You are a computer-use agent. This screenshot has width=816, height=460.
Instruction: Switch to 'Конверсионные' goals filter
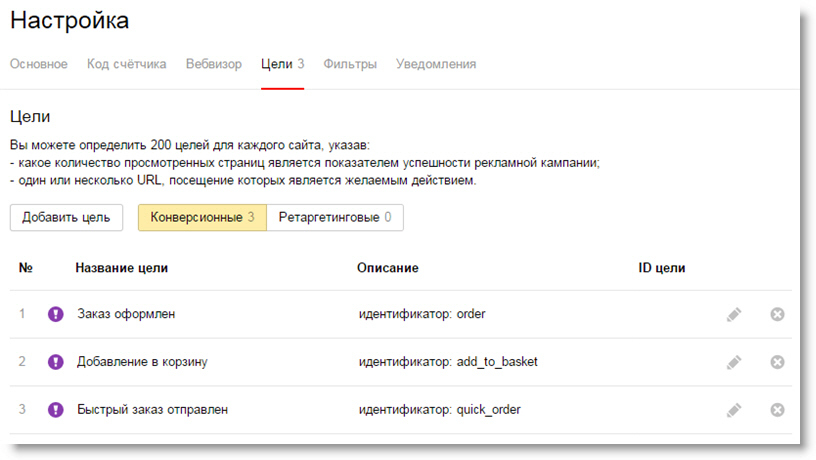pos(202,218)
